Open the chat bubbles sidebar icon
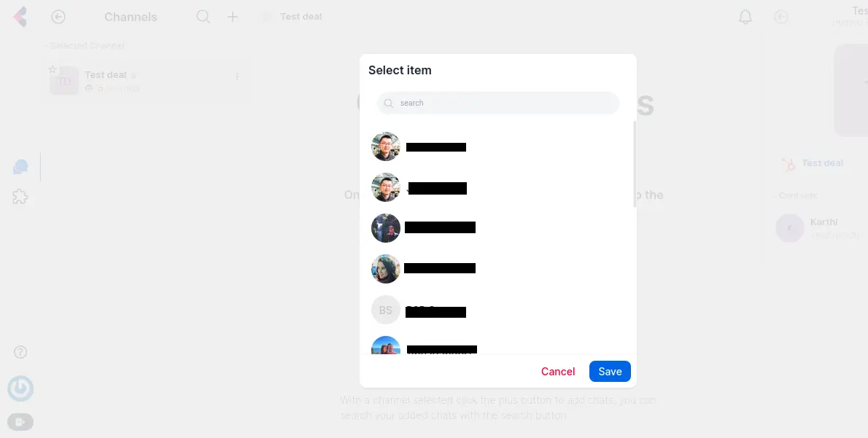The image size is (868, 438). 20,167
